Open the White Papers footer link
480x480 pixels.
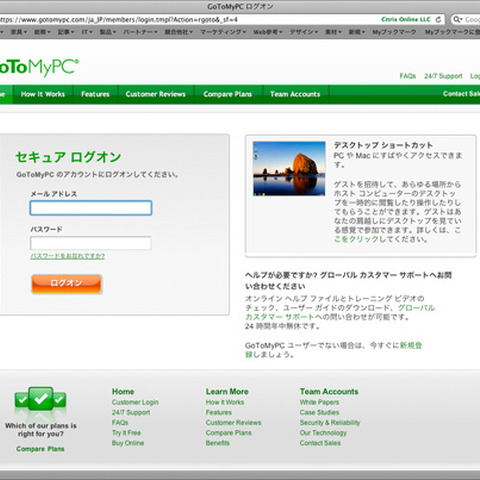click(x=319, y=402)
